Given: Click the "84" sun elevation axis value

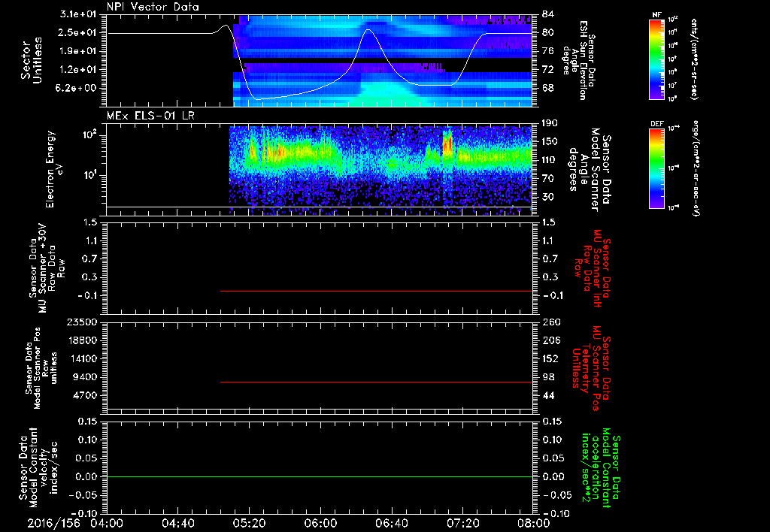Looking at the screenshot, I should coord(548,14).
